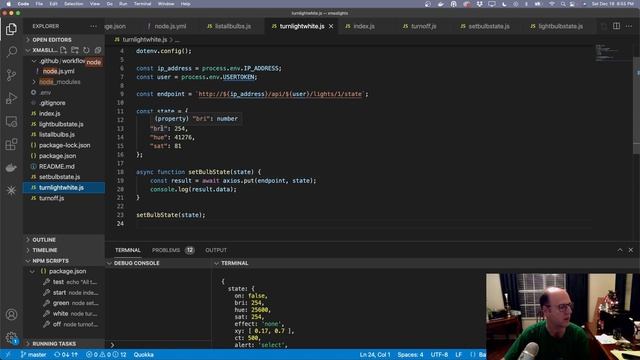Run the white npm script
Image resolution: width=640 pixels, height=360 pixels.
tap(70, 313)
